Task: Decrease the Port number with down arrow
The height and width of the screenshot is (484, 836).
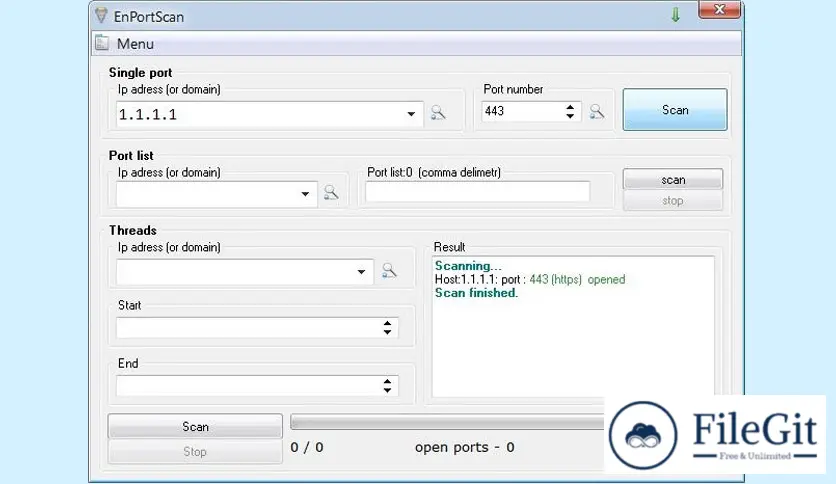Action: point(570,116)
